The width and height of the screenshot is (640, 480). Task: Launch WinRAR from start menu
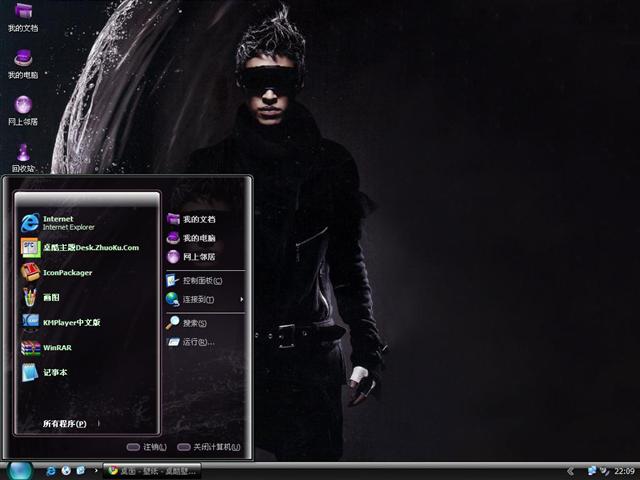[47, 347]
